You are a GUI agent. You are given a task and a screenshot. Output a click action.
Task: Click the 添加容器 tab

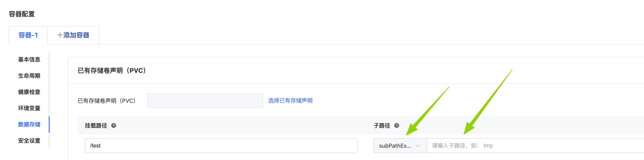tap(73, 35)
